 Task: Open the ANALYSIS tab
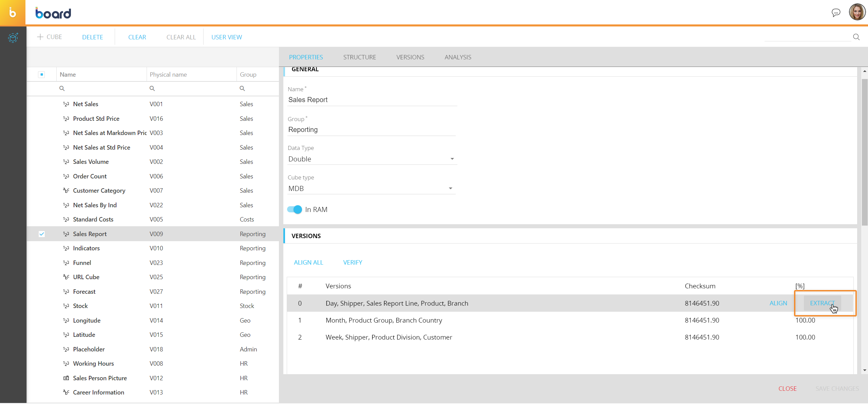tap(457, 57)
